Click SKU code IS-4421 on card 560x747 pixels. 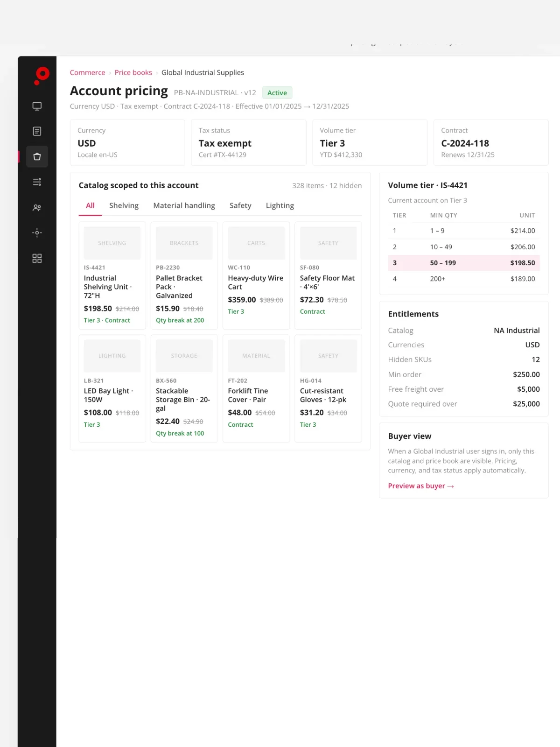tap(95, 268)
